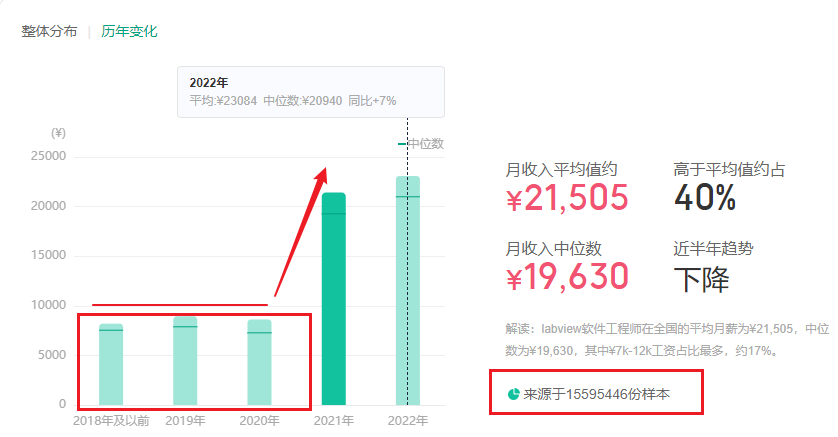This screenshot has height=437, width=838.
Task: Click the 2019年 salary bar
Action: point(185,361)
